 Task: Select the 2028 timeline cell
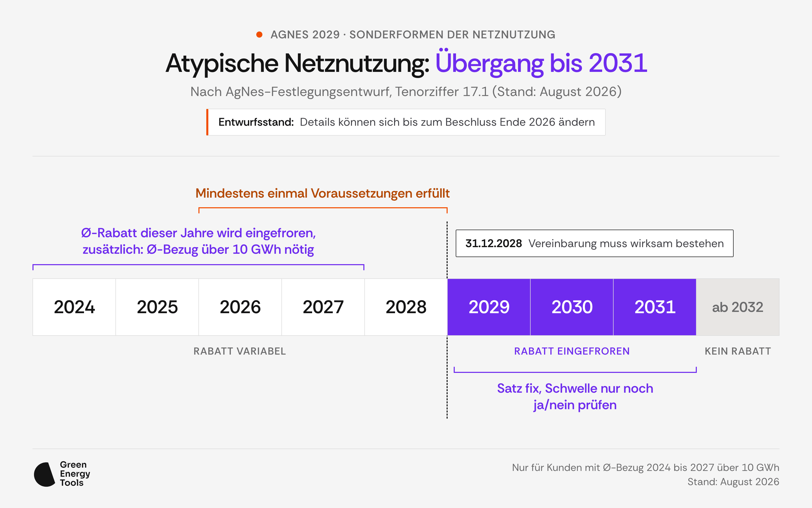point(406,307)
